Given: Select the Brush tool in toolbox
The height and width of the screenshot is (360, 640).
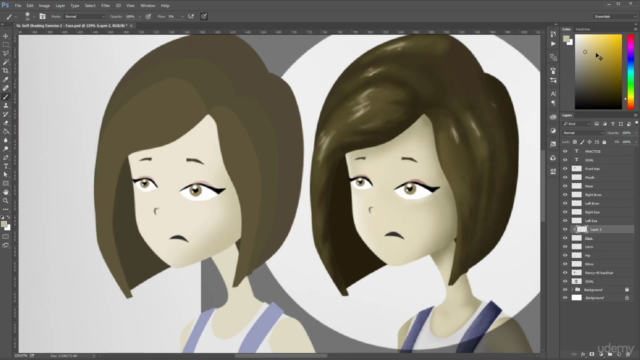Looking at the screenshot, I should point(6,97).
